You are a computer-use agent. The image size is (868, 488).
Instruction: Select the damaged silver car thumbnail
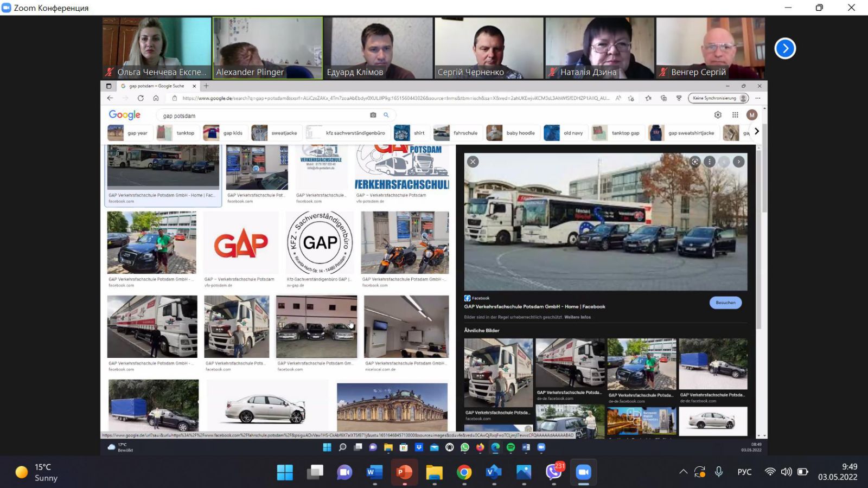pos(267,407)
